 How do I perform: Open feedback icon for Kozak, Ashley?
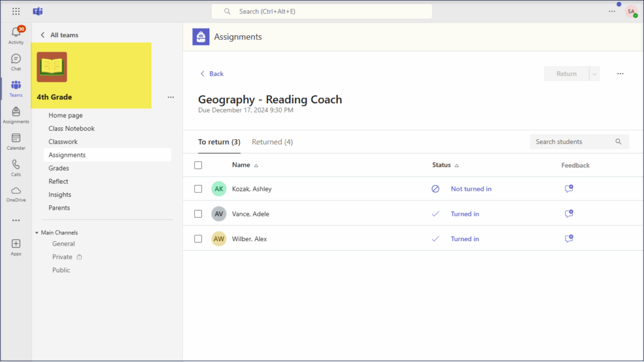[x=569, y=189]
